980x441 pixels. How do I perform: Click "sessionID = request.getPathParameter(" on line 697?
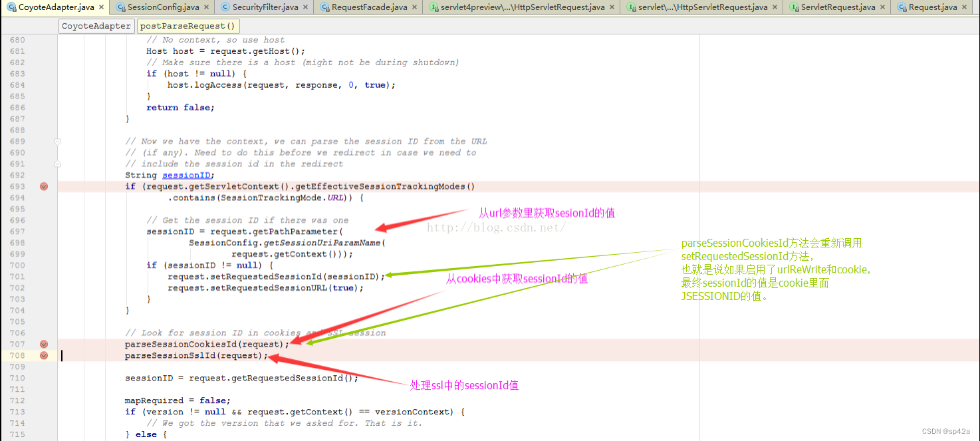245,231
